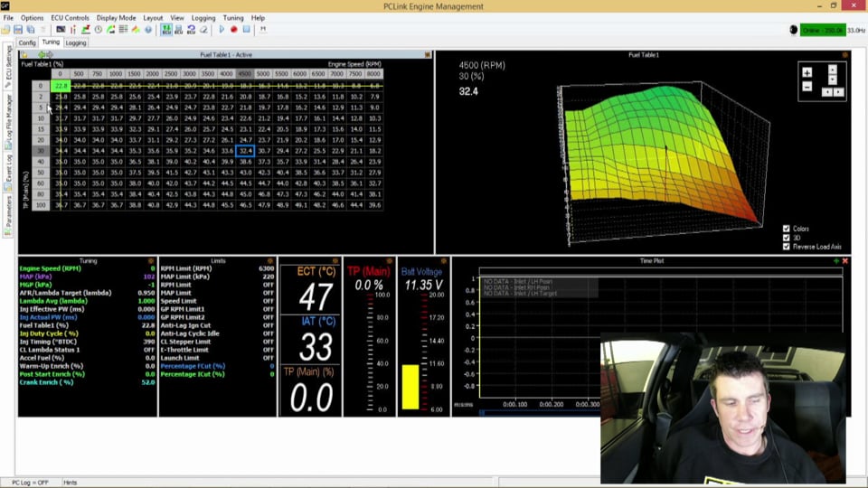This screenshot has height=488, width=868.
Task: Click the blue round help toolbar icon
Action: pyautogui.click(x=147, y=29)
